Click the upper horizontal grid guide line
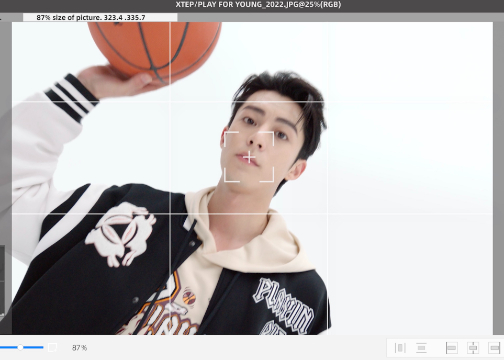The image size is (504, 360). click(252, 101)
